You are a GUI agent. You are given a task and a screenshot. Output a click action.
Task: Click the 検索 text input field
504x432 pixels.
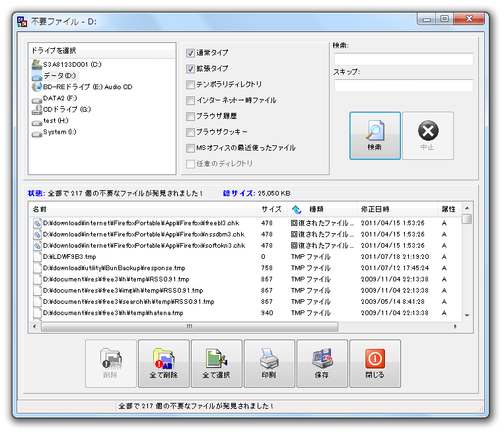[404, 59]
